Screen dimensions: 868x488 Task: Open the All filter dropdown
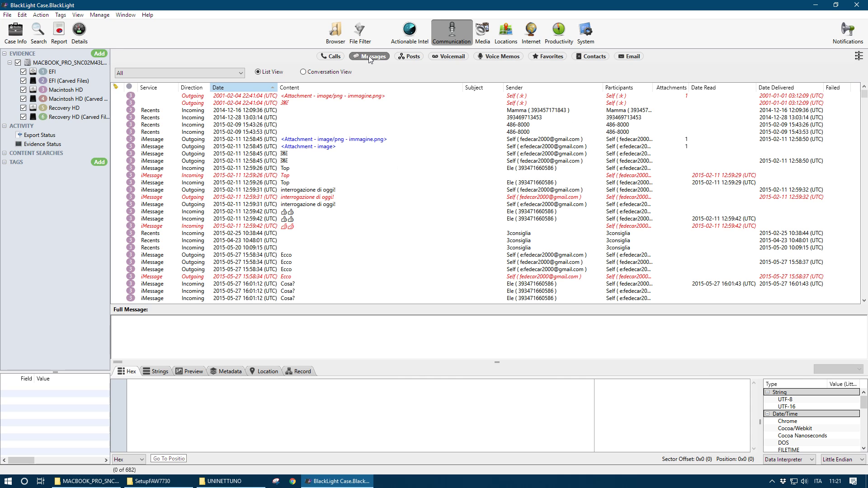pos(179,73)
